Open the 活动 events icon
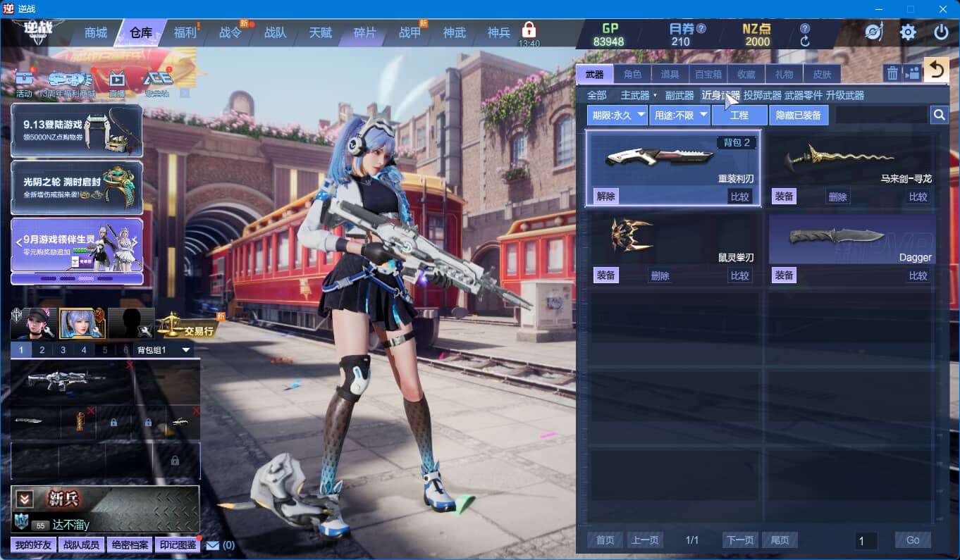The width and height of the screenshot is (960, 560). (25, 83)
